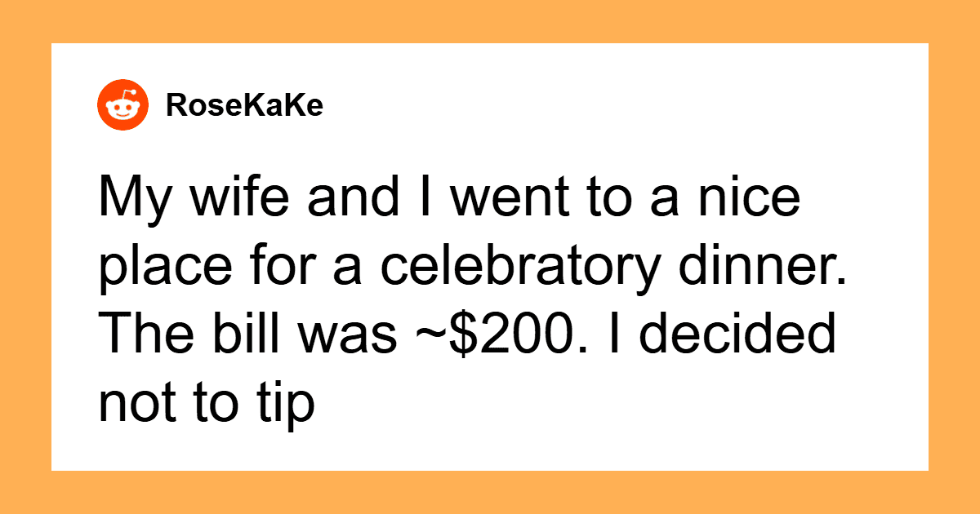Click the Reddit Snoo avatar icon
This screenshot has height=514, width=980.
coord(124,105)
